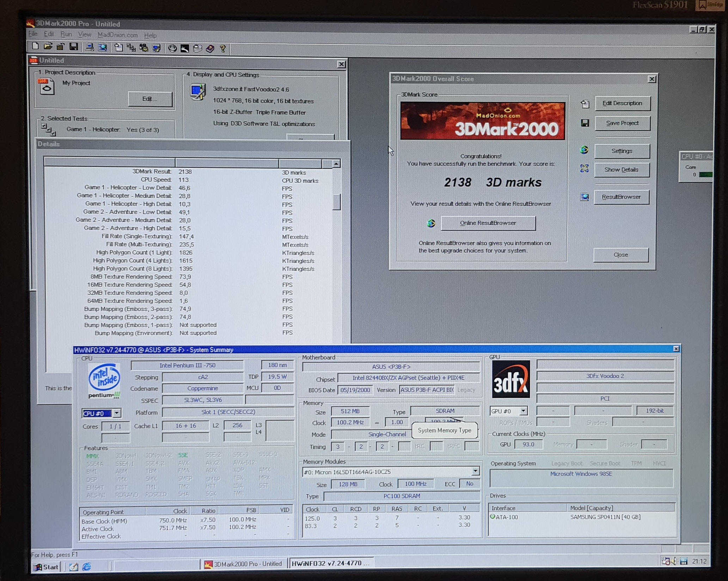
Task: Open the Run menu
Action: coord(66,35)
